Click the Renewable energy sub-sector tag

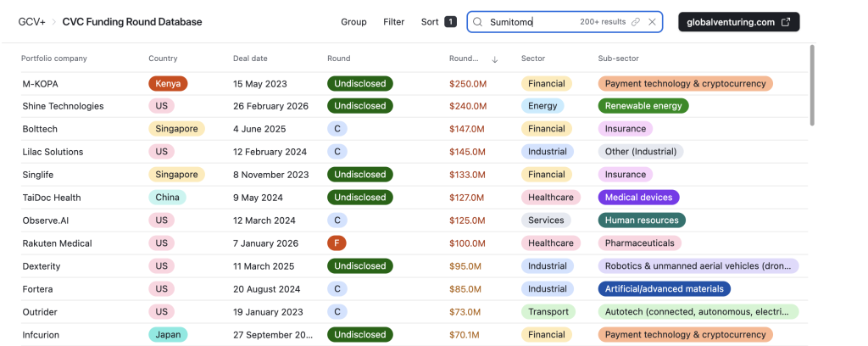coord(643,106)
